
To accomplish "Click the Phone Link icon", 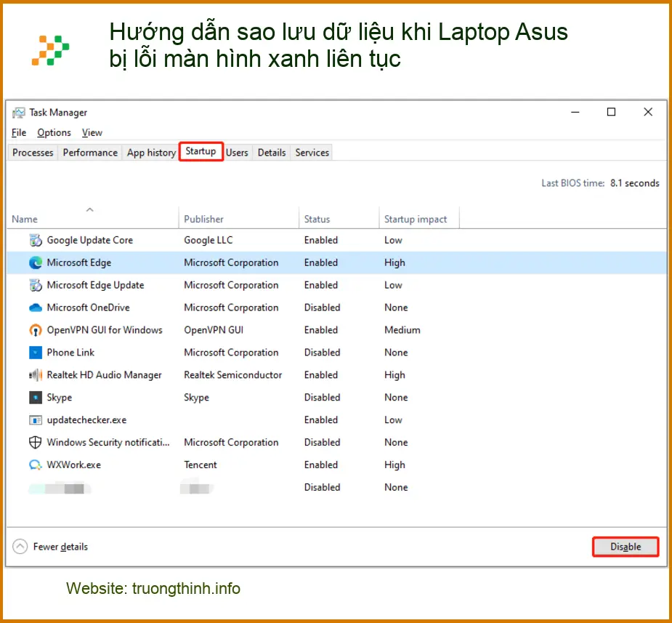I will 36,353.
